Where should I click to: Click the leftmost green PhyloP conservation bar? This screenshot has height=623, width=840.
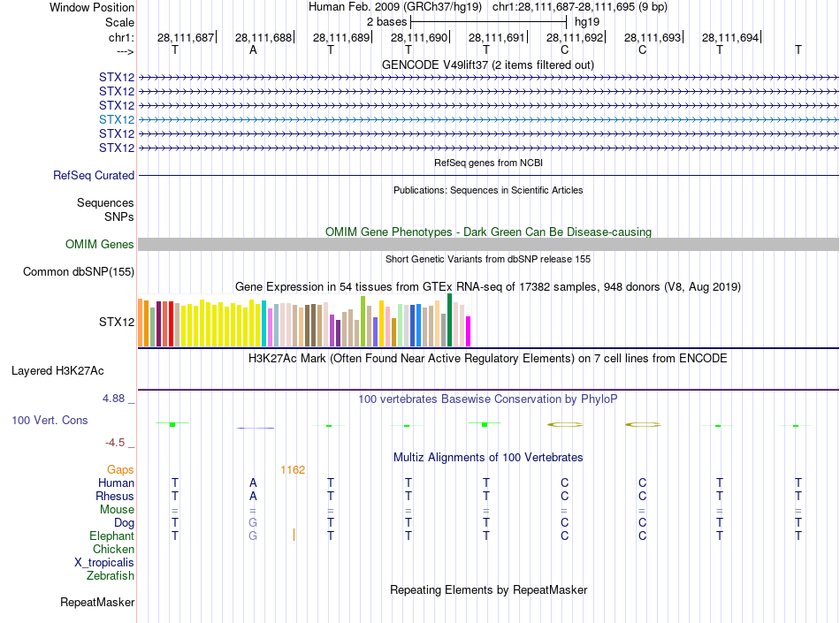pos(172,424)
